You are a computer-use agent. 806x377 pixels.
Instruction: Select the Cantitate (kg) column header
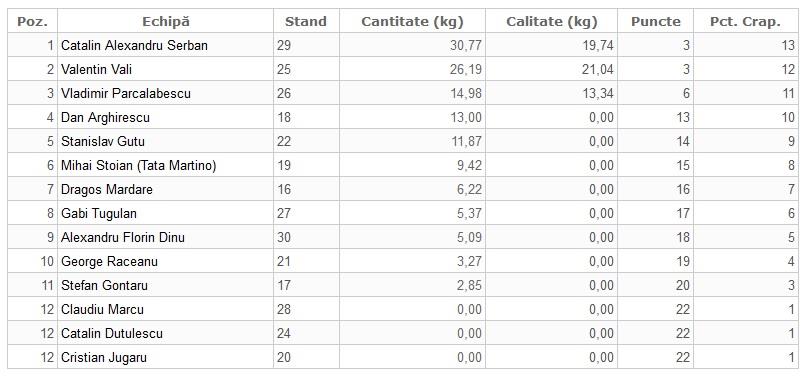(x=412, y=22)
